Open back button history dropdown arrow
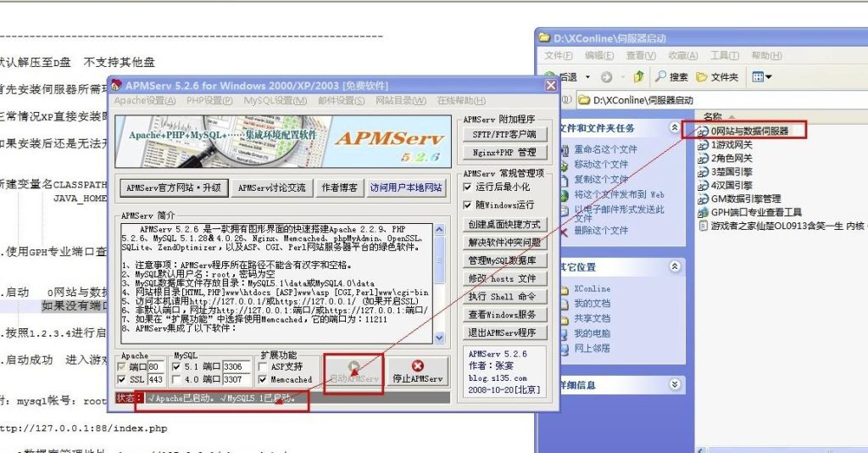The width and height of the screenshot is (868, 453). [588, 77]
